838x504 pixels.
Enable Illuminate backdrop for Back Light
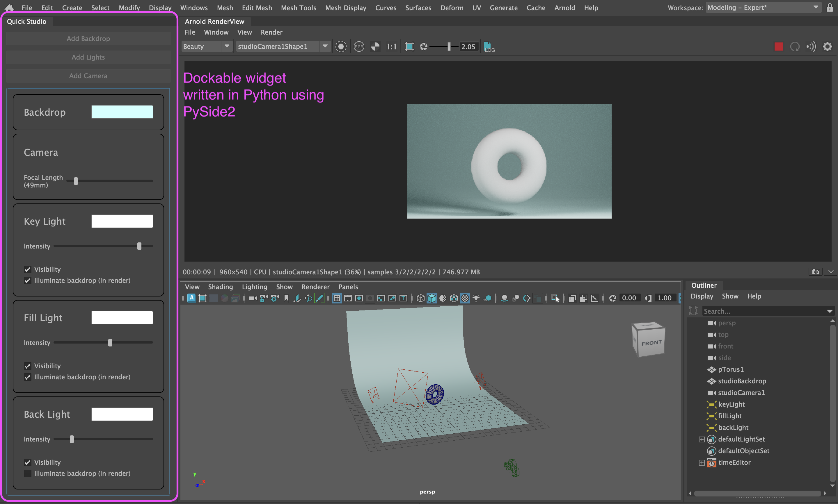pyautogui.click(x=28, y=473)
